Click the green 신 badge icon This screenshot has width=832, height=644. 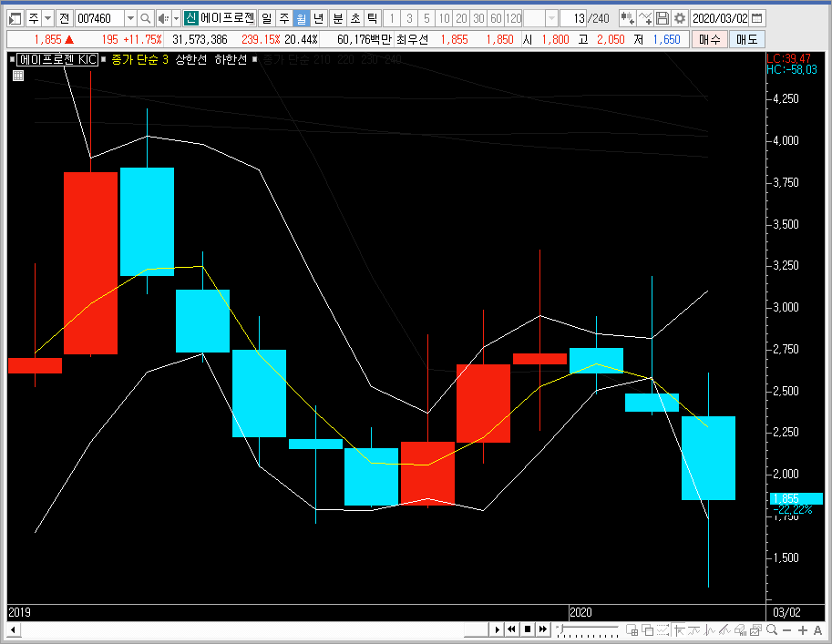190,18
